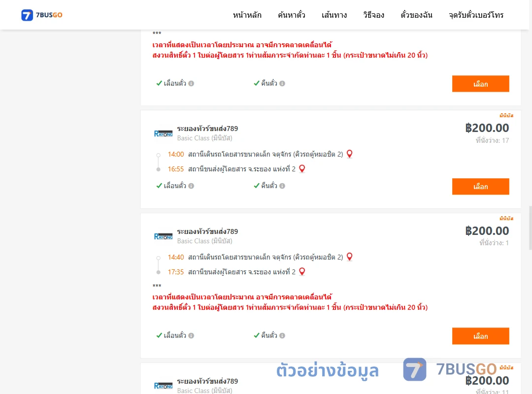Click Rayong operator logo on 14:00 trip
The height and width of the screenshot is (394, 532).
[x=163, y=133]
